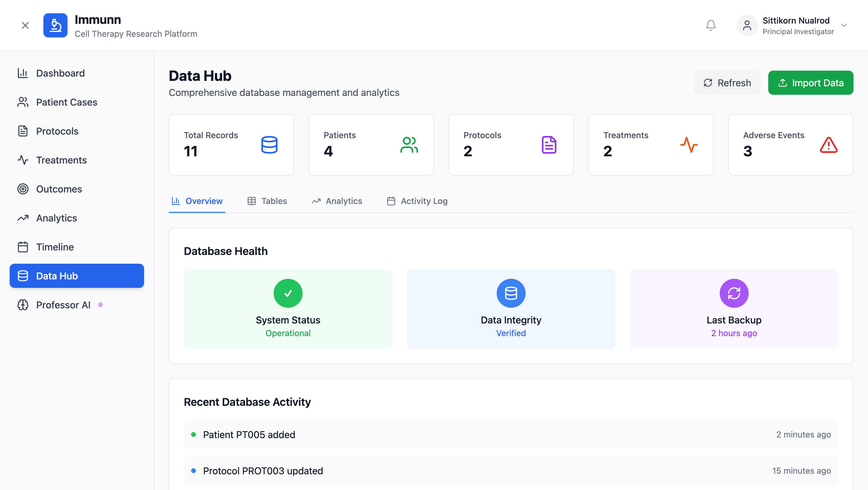Click the green System Status checkmark icon
This screenshot has width=868, height=490.
point(288,293)
